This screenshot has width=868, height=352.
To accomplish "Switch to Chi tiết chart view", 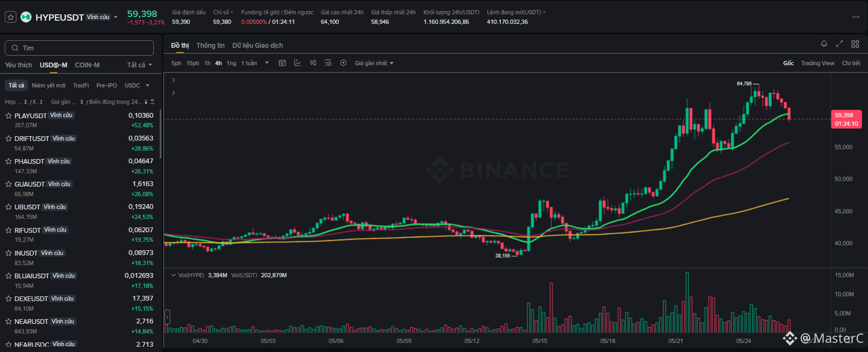I will pyautogui.click(x=851, y=63).
